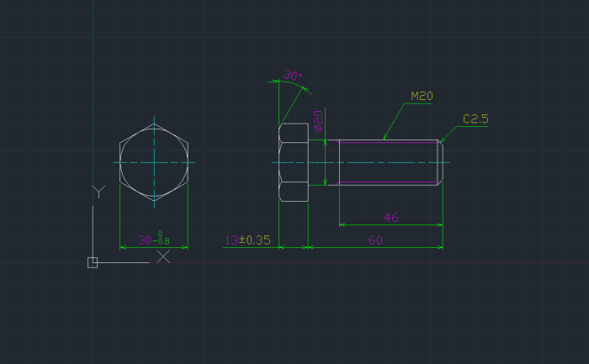
Task: Click the Y axis label of UCS
Action: pyautogui.click(x=98, y=192)
